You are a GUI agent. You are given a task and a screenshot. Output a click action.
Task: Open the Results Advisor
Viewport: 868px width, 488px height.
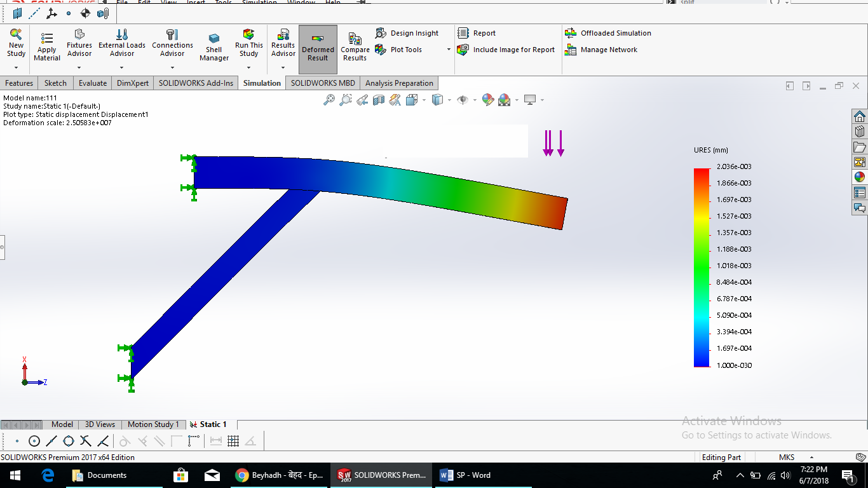click(x=283, y=43)
